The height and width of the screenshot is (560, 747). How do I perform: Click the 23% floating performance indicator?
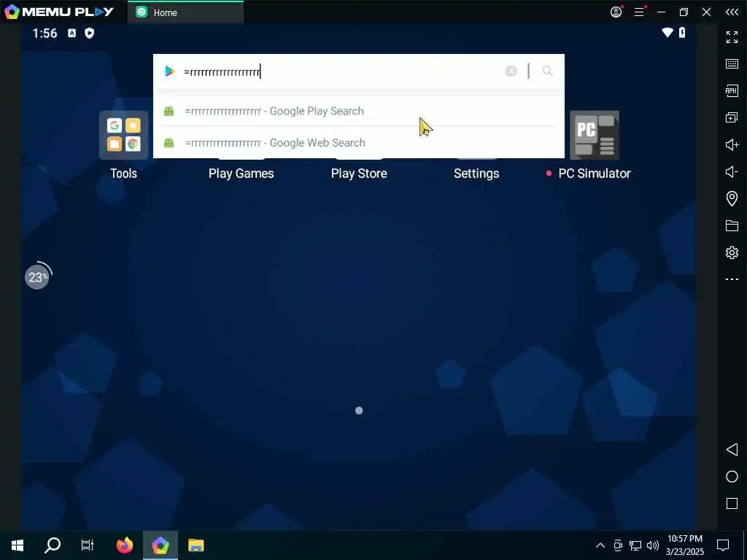[x=37, y=276]
